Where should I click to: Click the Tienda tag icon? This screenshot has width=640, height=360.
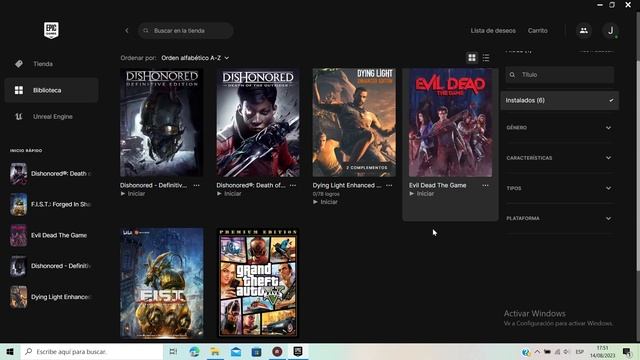click(19, 64)
